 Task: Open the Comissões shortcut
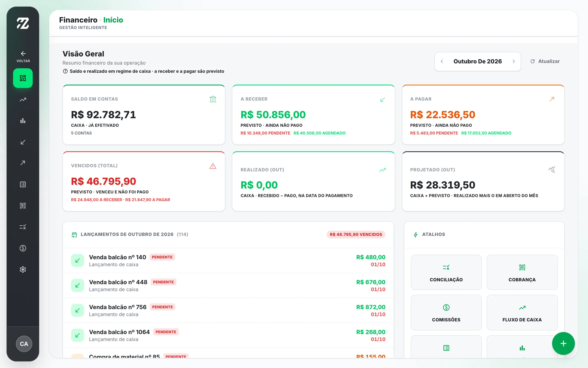[446, 313]
